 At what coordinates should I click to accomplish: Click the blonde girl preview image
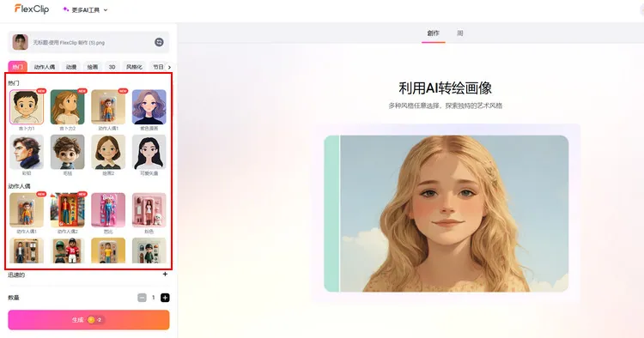(447, 214)
